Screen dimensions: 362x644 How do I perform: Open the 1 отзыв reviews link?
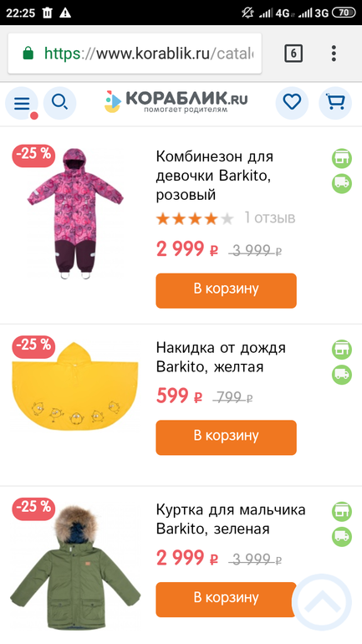[270, 217]
